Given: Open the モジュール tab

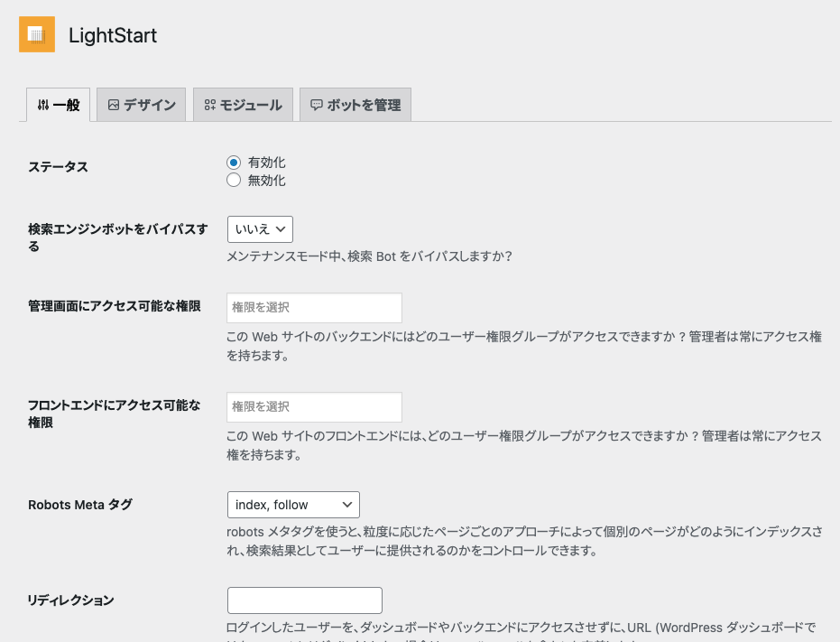Looking at the screenshot, I should (244, 105).
